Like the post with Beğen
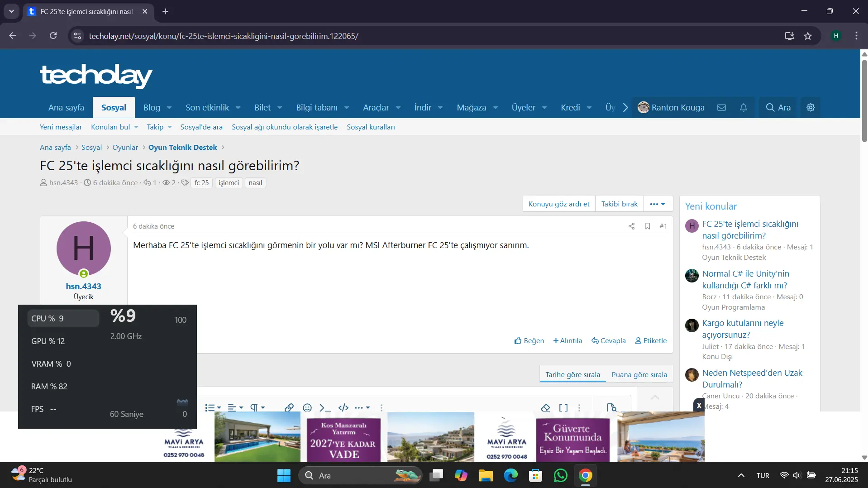Screen dimensions: 868x488 pyautogui.click(x=529, y=341)
